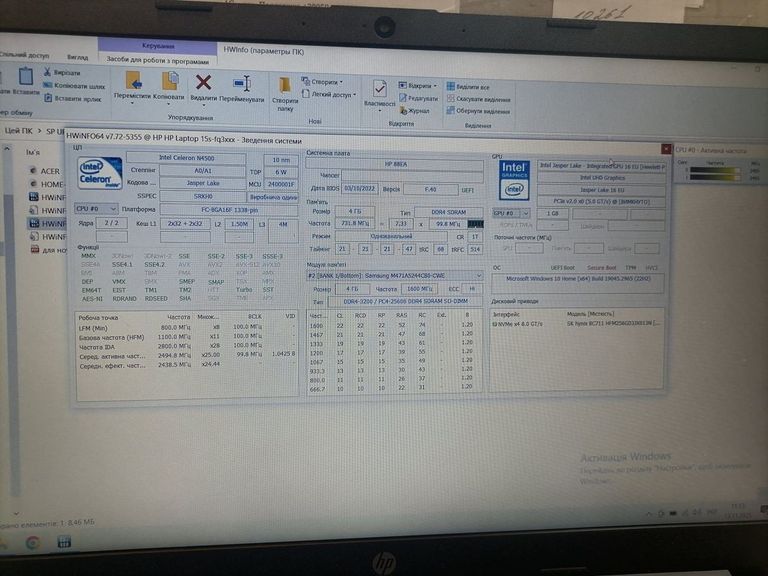768x576 pixels.
Task: Select the ACER item in file list
Action: (50, 171)
